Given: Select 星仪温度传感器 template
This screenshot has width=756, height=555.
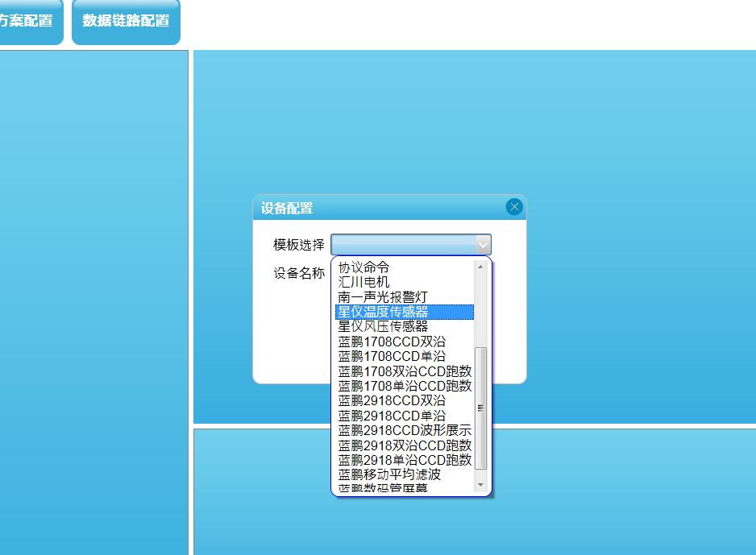Looking at the screenshot, I should click(x=383, y=312).
